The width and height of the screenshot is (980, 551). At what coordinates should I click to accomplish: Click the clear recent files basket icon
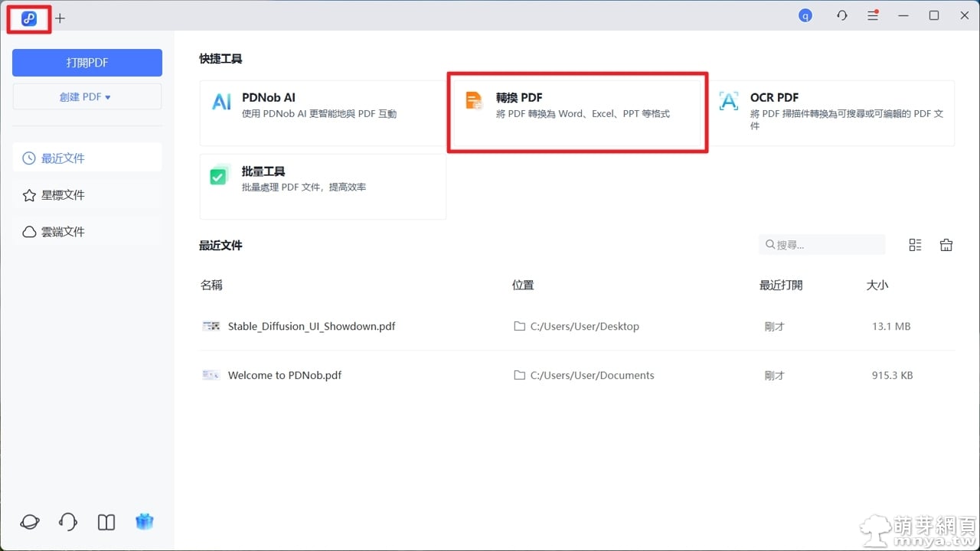(x=946, y=245)
